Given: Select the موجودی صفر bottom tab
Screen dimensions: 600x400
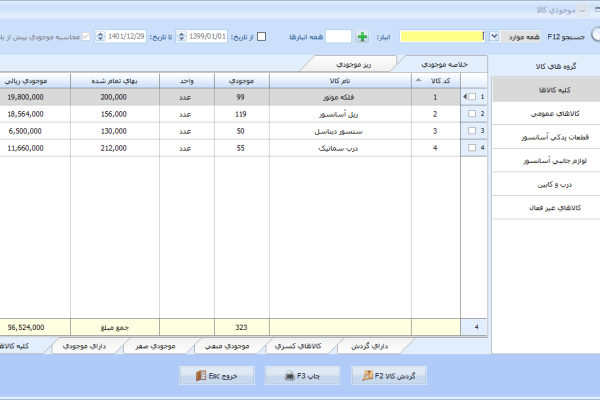Looking at the screenshot, I should pos(155,346).
